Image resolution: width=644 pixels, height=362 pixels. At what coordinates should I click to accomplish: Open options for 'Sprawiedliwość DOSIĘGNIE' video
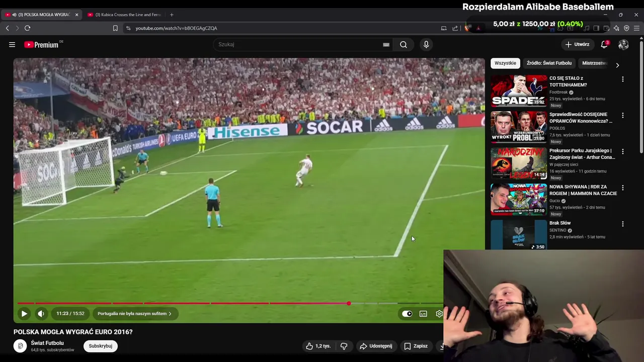point(622,116)
